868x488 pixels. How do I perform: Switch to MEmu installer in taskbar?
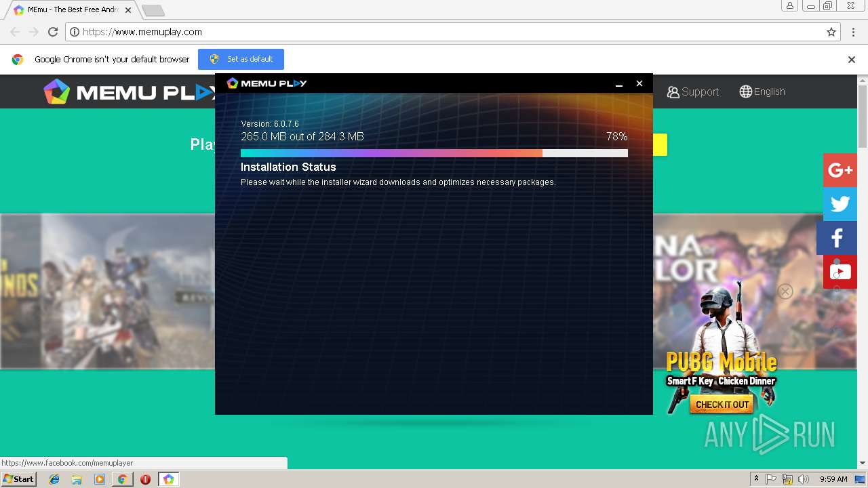point(168,479)
